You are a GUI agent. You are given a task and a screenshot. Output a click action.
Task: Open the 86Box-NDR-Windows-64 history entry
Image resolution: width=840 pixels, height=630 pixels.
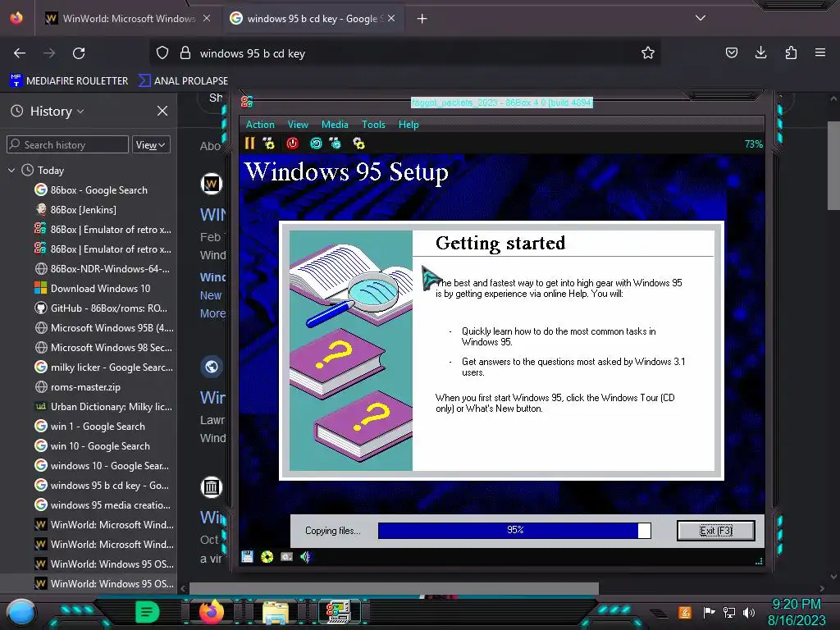(103, 268)
